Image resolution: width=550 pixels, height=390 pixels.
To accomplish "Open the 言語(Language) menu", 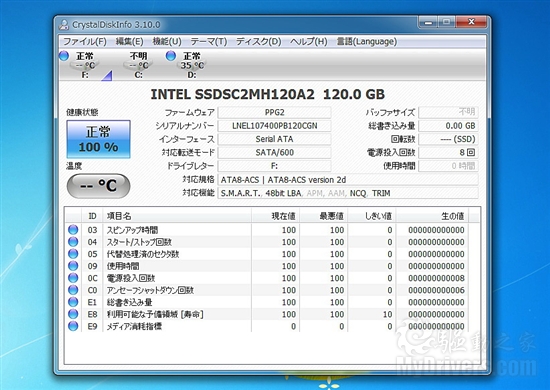I will pyautogui.click(x=367, y=42).
